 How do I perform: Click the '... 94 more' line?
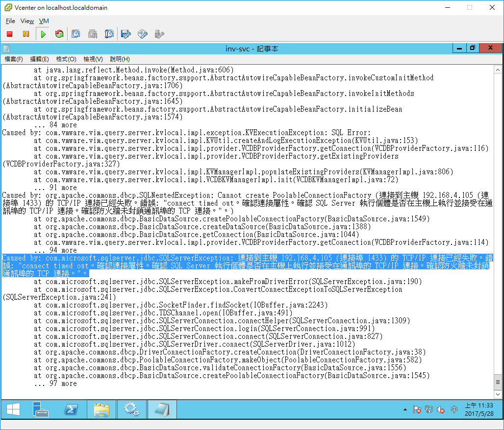[55, 250]
